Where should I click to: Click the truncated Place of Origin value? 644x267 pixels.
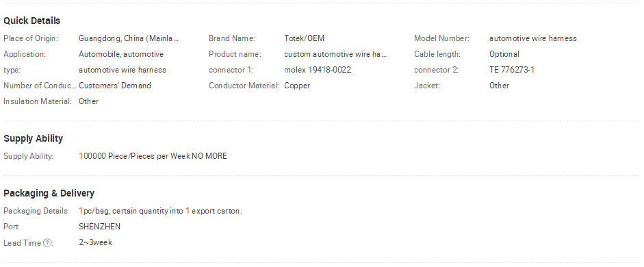click(x=129, y=38)
